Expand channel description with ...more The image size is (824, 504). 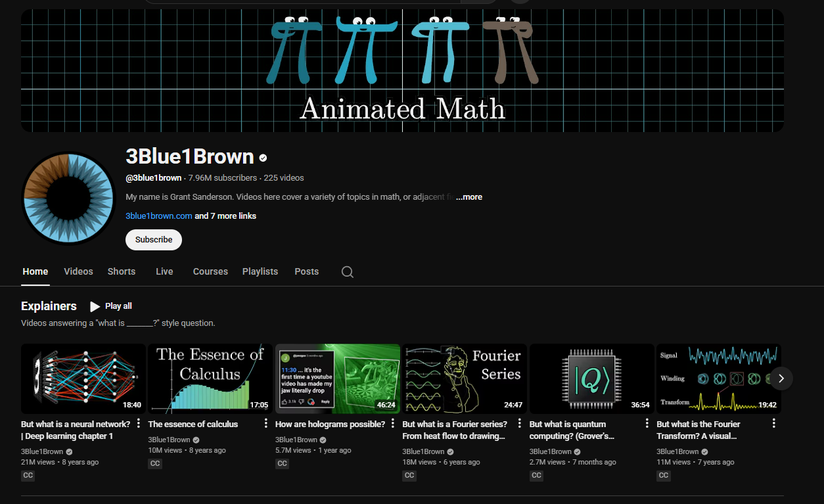(469, 197)
